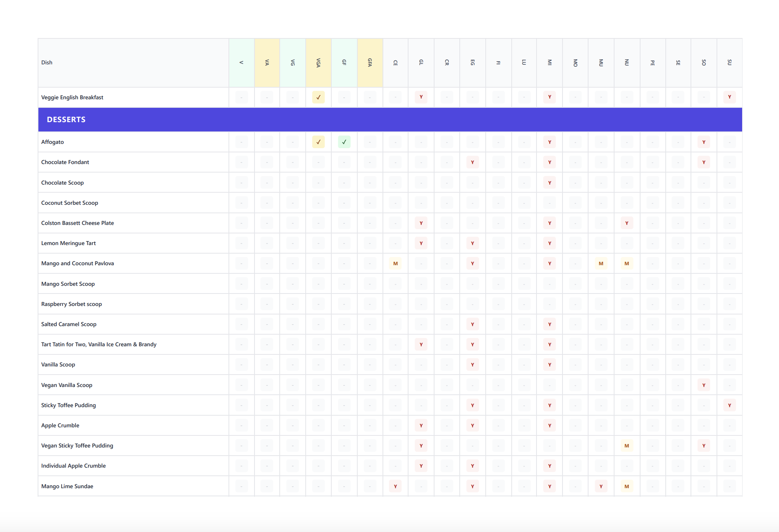Click the Dish column header
The image size is (779, 532).
[47, 62]
